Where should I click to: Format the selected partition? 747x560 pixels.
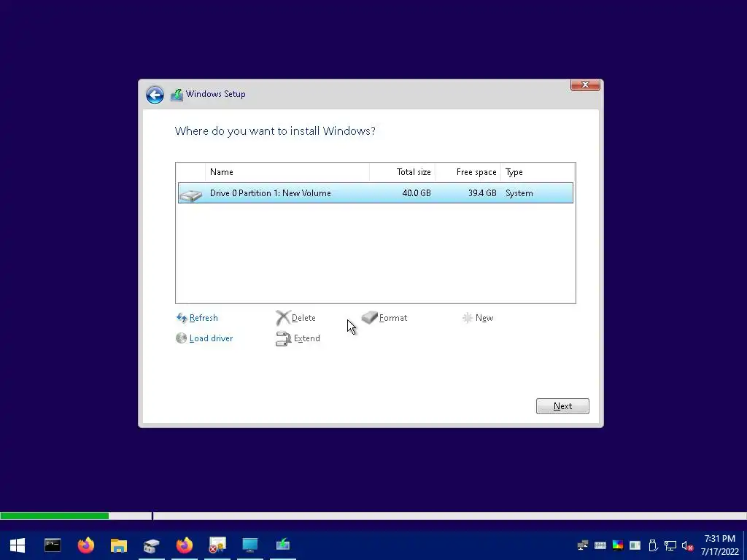click(393, 318)
